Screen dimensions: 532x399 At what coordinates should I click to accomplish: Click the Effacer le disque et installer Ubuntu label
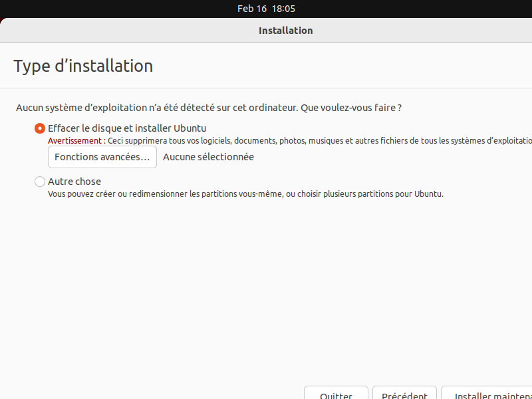tap(127, 128)
